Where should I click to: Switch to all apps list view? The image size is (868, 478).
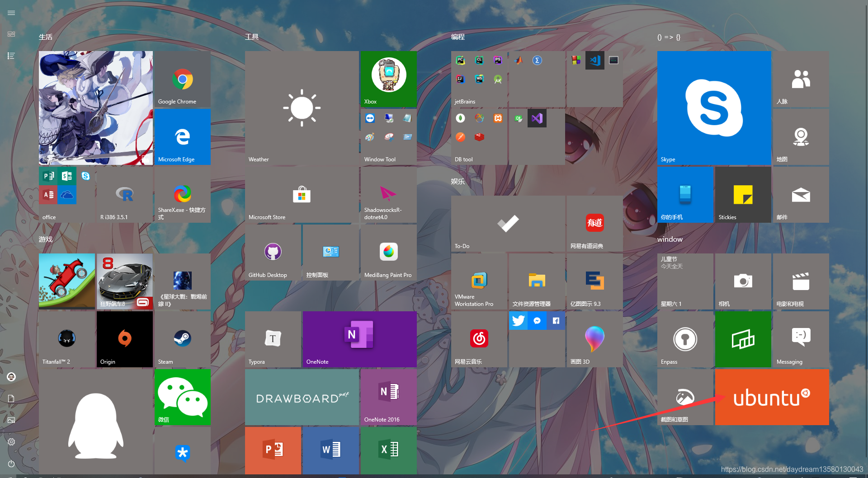coord(11,56)
